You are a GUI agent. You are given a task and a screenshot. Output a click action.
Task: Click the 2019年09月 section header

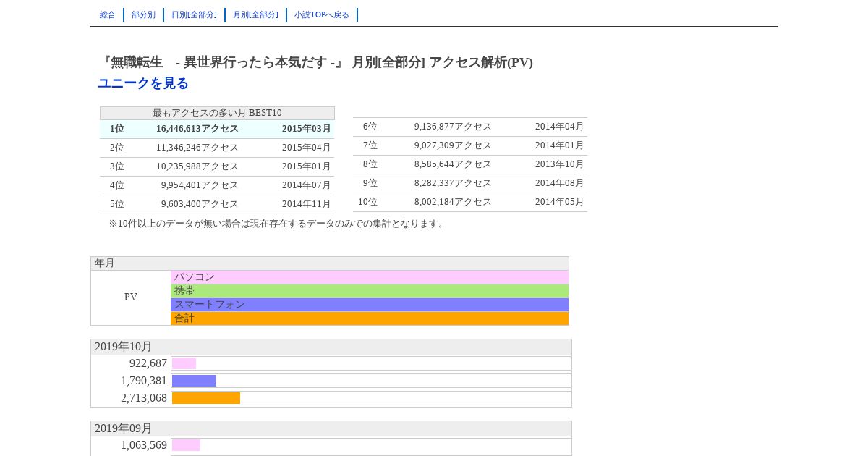pyautogui.click(x=331, y=428)
